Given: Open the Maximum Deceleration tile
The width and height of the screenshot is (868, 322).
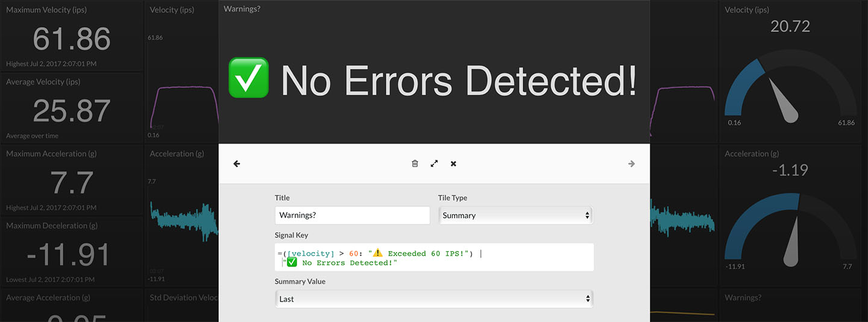Looking at the screenshot, I should (72, 253).
